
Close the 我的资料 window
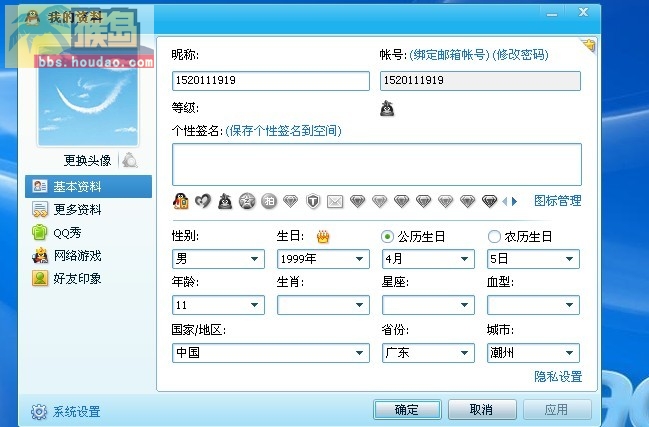tap(583, 12)
